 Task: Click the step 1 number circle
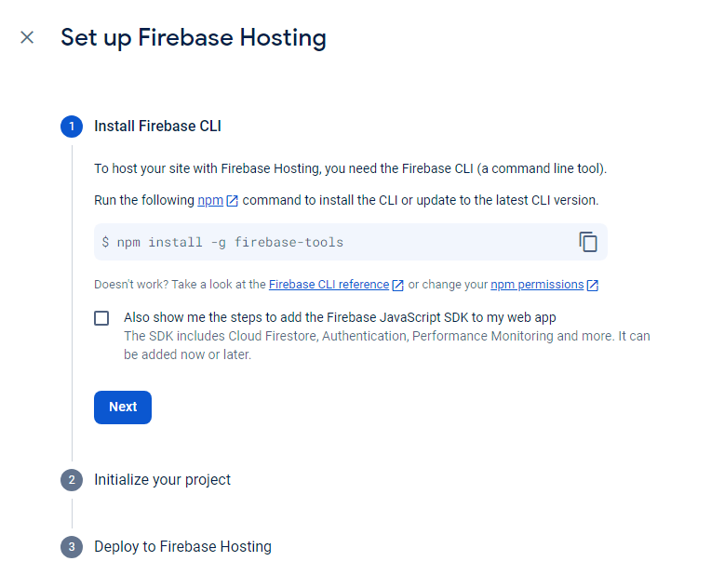click(x=72, y=127)
